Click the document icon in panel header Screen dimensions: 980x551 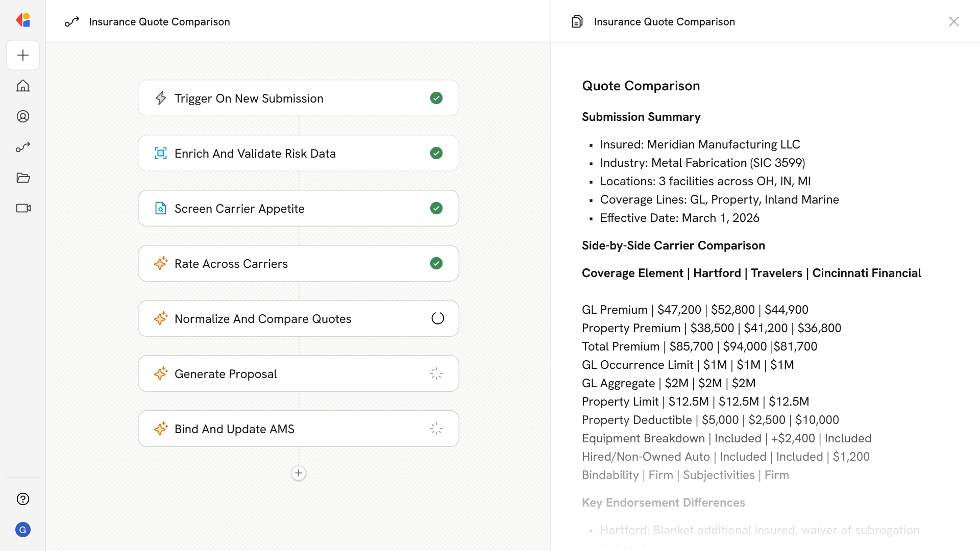click(577, 21)
